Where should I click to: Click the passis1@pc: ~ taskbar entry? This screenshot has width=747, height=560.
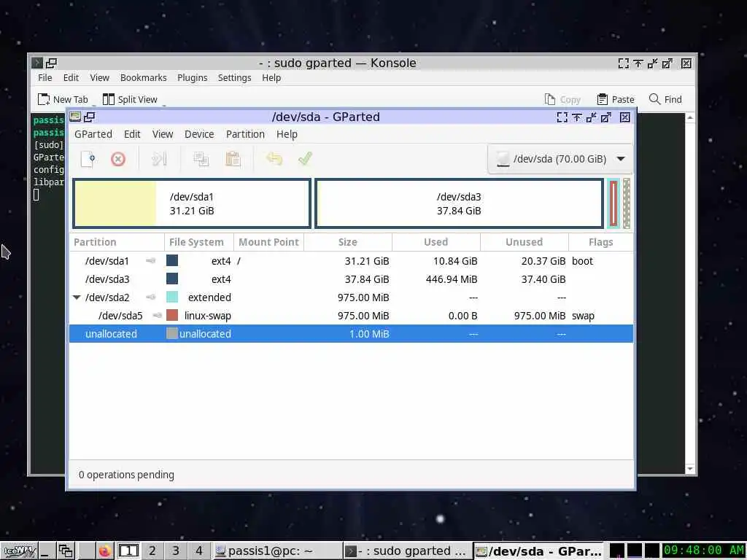coord(276,551)
